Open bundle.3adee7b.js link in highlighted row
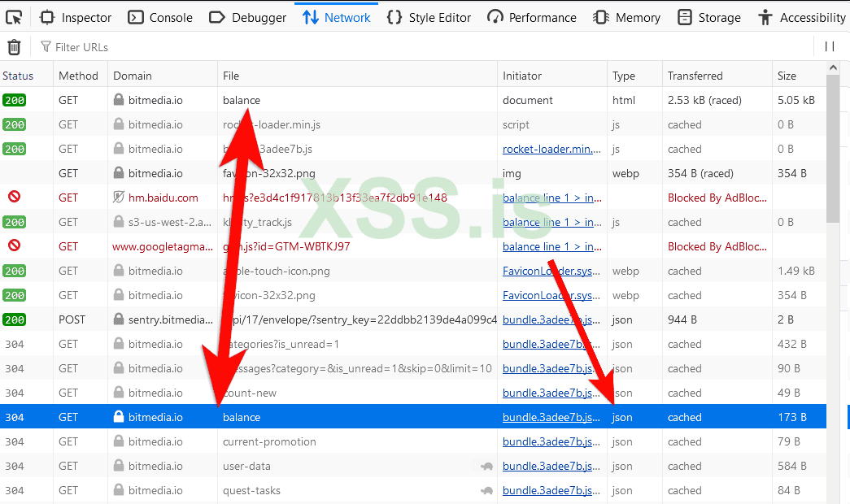Screen dimensions: 850x504 pyautogui.click(x=551, y=417)
